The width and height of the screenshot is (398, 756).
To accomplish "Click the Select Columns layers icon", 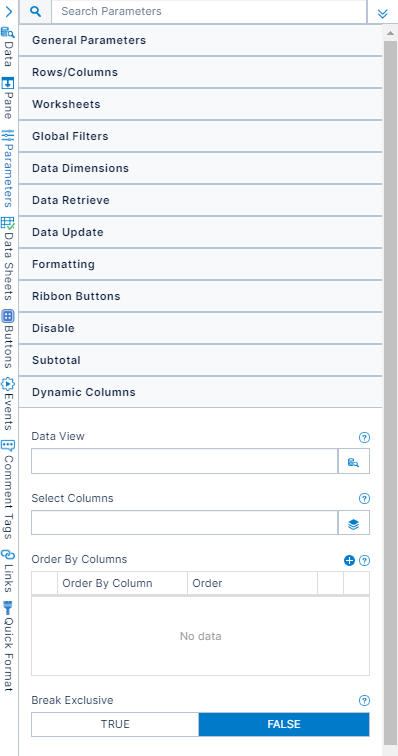I will tap(354, 523).
